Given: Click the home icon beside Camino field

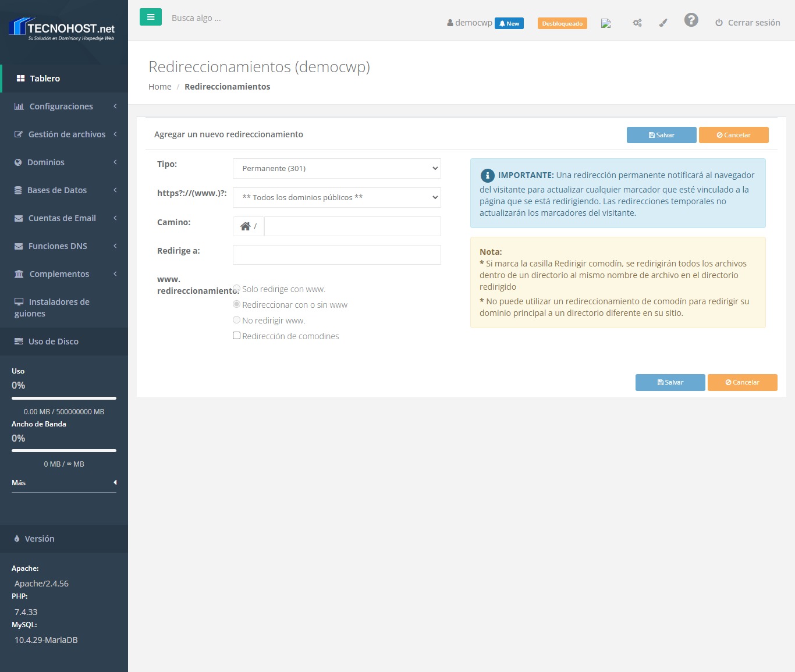Looking at the screenshot, I should pos(246,226).
